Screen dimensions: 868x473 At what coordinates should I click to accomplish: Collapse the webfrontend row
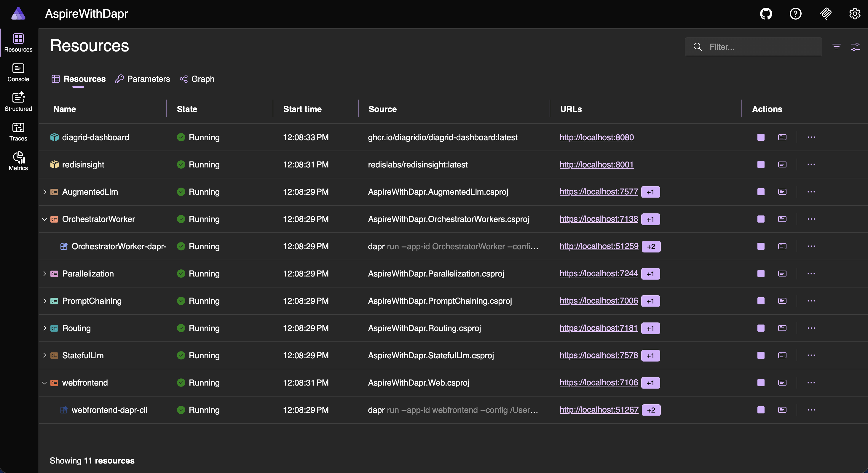44,383
